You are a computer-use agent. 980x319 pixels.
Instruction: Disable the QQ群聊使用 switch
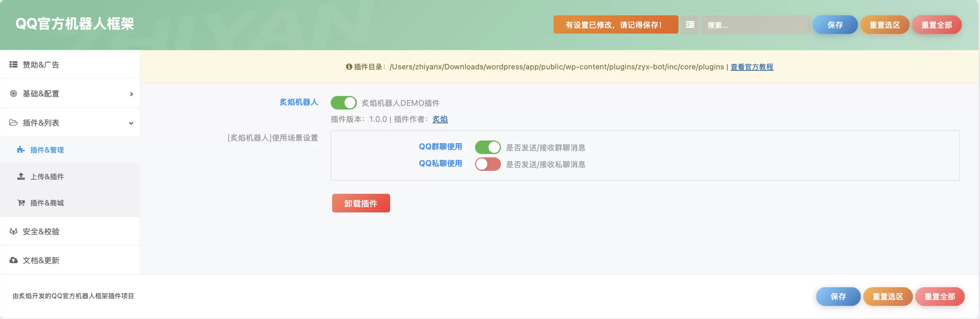tap(488, 147)
